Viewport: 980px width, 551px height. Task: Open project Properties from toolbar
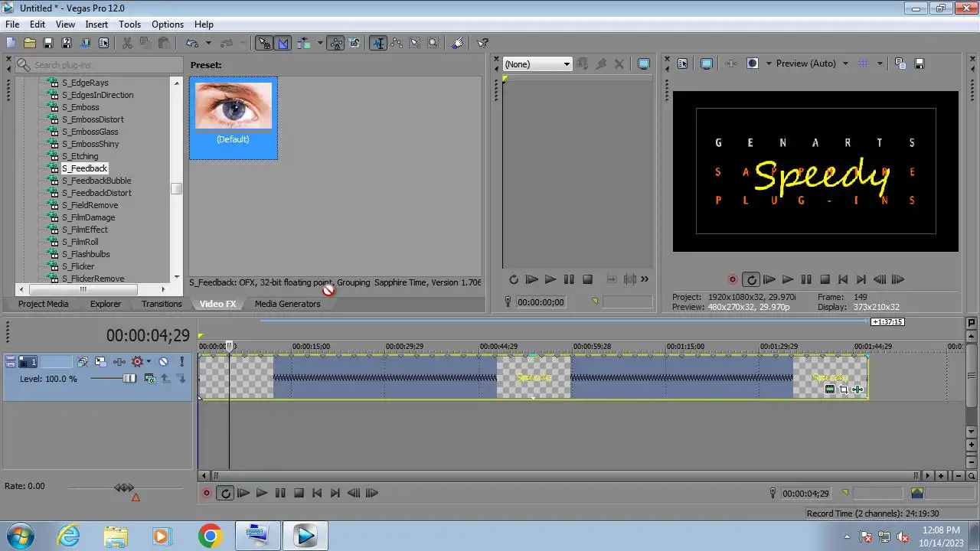click(104, 44)
